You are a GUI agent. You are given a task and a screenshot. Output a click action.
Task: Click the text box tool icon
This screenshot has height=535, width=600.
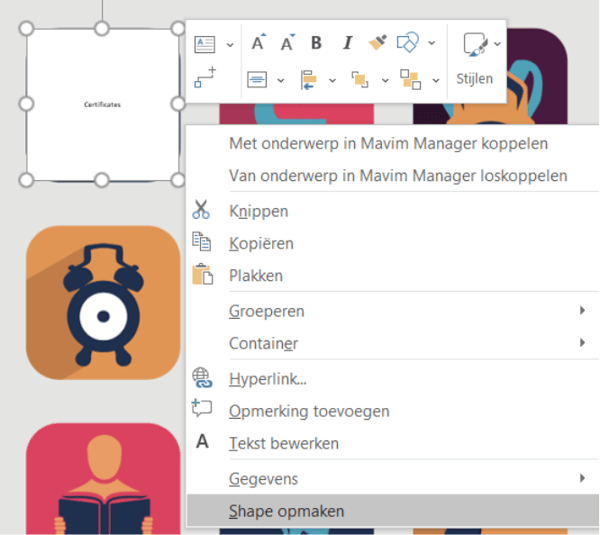[x=205, y=43]
